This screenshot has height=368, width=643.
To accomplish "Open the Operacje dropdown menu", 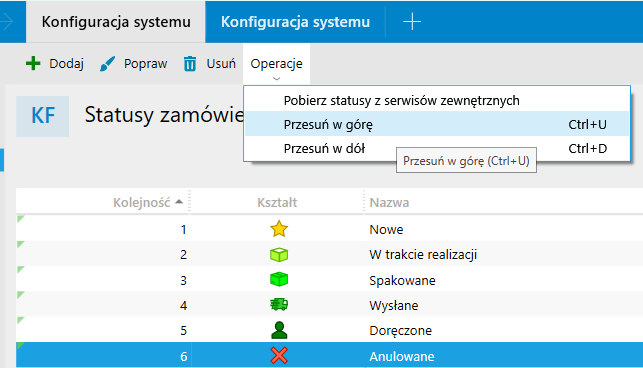I will (x=276, y=64).
